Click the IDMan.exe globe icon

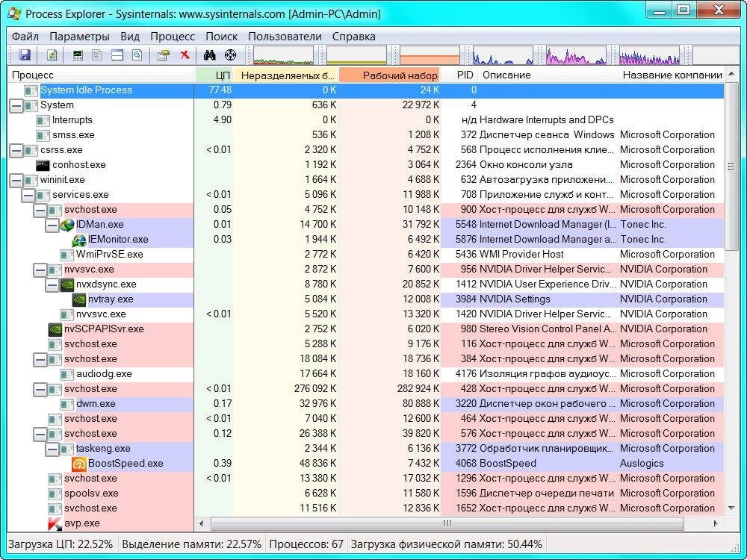[x=67, y=225]
